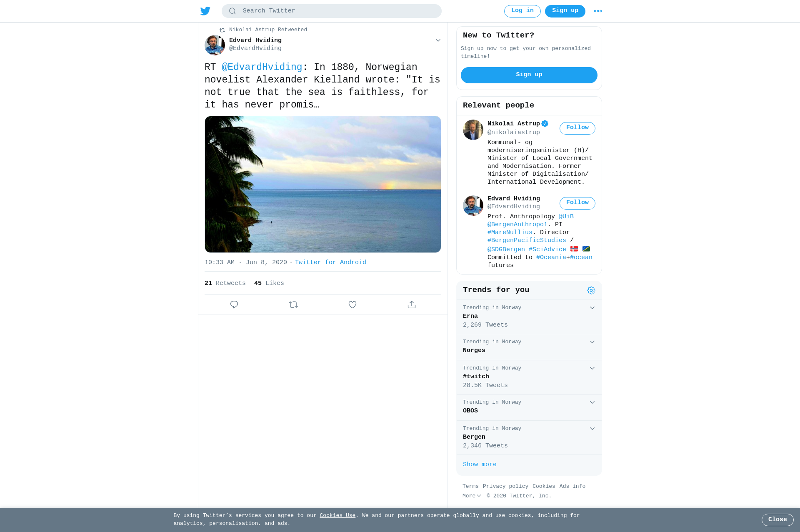
Task: Open trends settings gear icon
Action: tap(591, 290)
